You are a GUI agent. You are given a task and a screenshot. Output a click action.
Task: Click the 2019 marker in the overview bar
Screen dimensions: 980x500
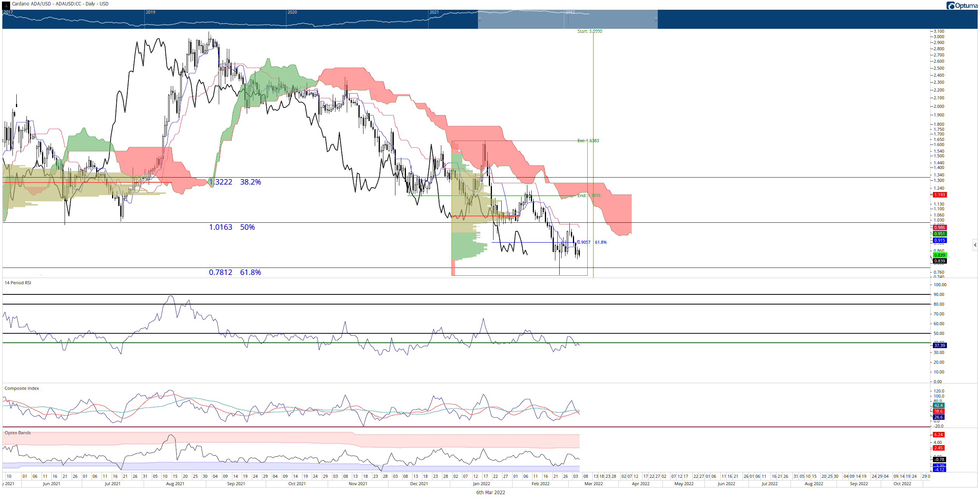151,12
